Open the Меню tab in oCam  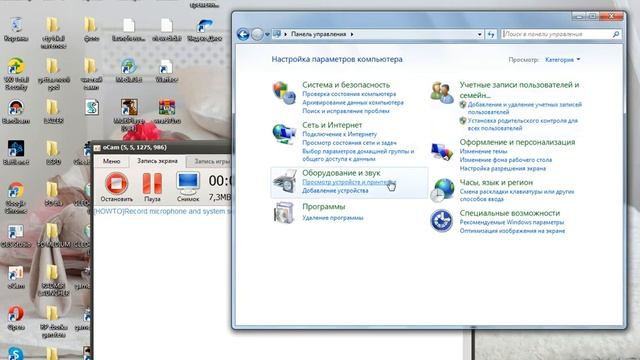111,162
